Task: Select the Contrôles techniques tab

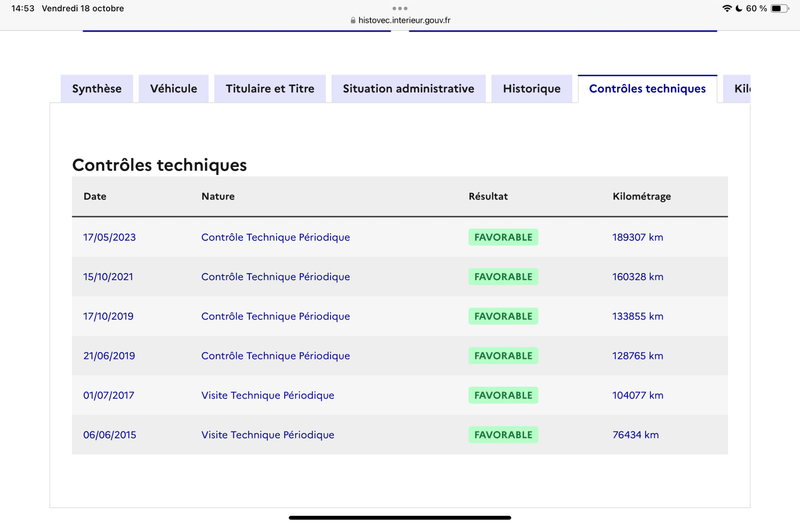Action: 647,89
